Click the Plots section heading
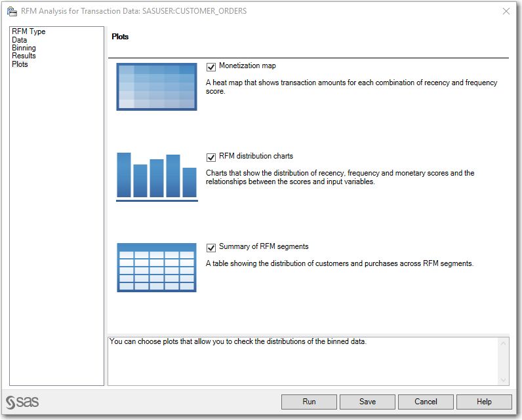This screenshot has width=522, height=420. point(120,37)
